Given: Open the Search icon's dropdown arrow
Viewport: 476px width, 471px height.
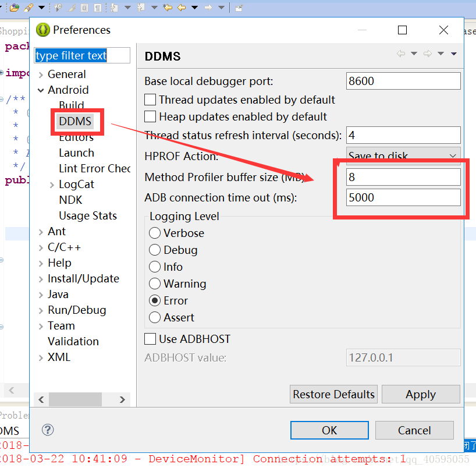Looking at the screenshot, I should (x=41, y=8).
